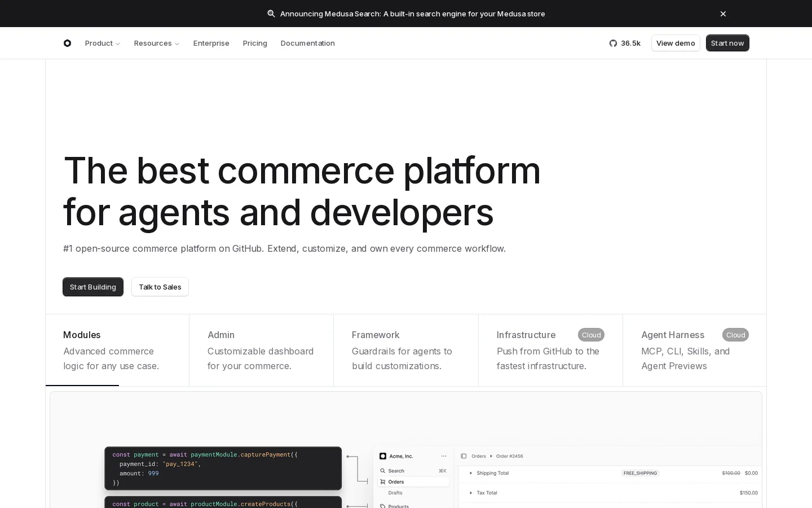The width and height of the screenshot is (812, 508).
Task: Click the Orders cart icon in the sidebar
Action: (382, 482)
